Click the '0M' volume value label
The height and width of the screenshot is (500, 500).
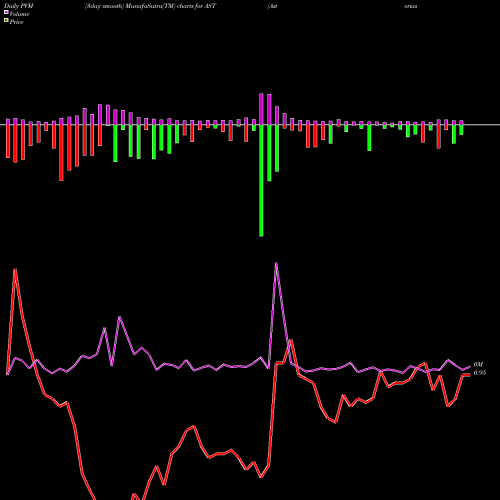coord(478,365)
